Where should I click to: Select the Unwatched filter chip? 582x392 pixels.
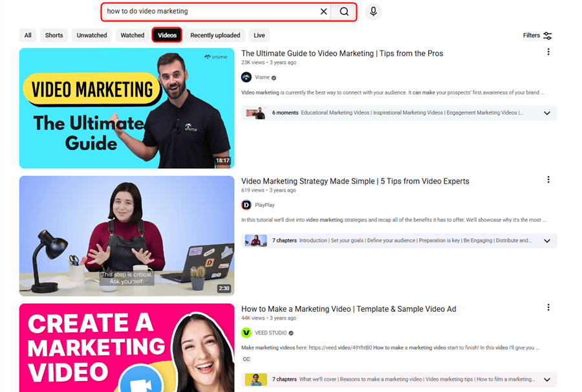click(92, 36)
